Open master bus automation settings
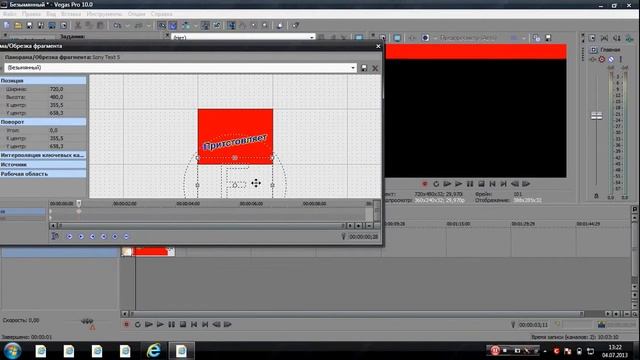The height and width of the screenshot is (360, 640). click(602, 59)
